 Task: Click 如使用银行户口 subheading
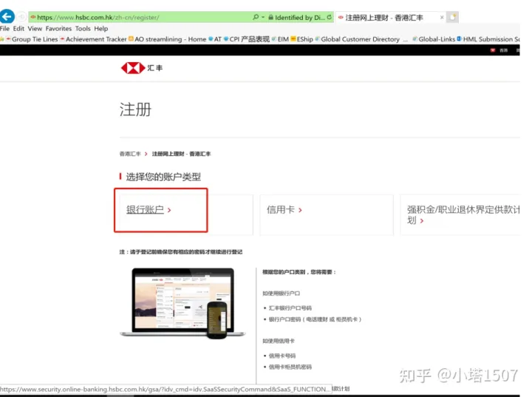coord(282,293)
